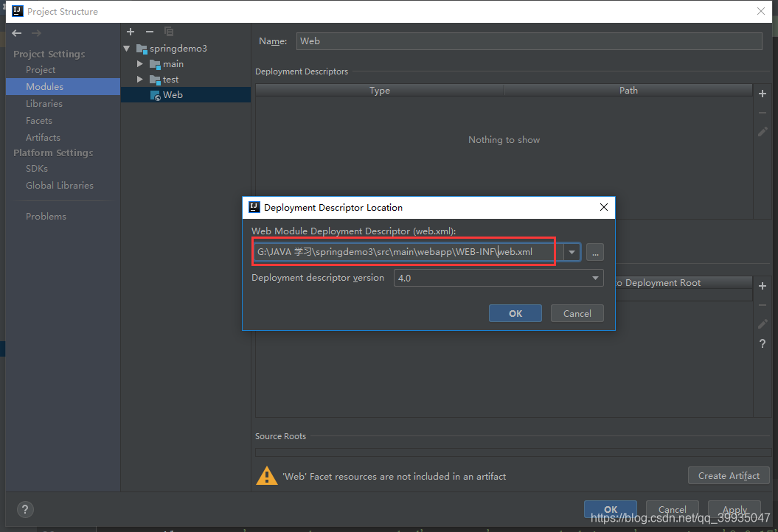
Task: Click OK in Project Structure window
Action: point(611,509)
